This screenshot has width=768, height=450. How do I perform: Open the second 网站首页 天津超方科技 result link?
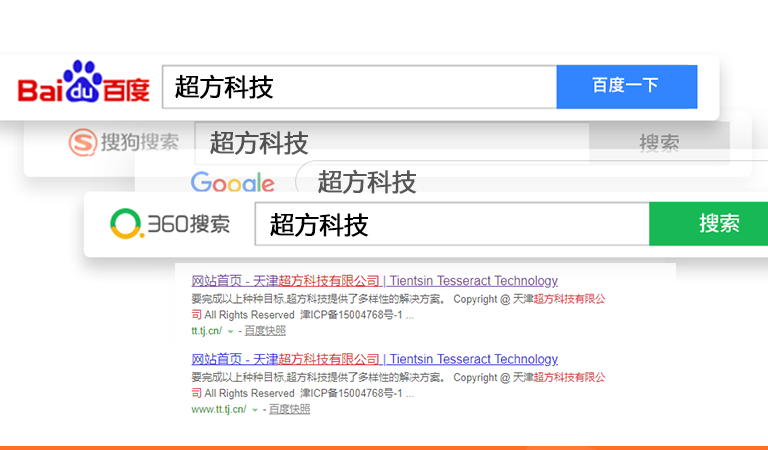click(x=374, y=359)
